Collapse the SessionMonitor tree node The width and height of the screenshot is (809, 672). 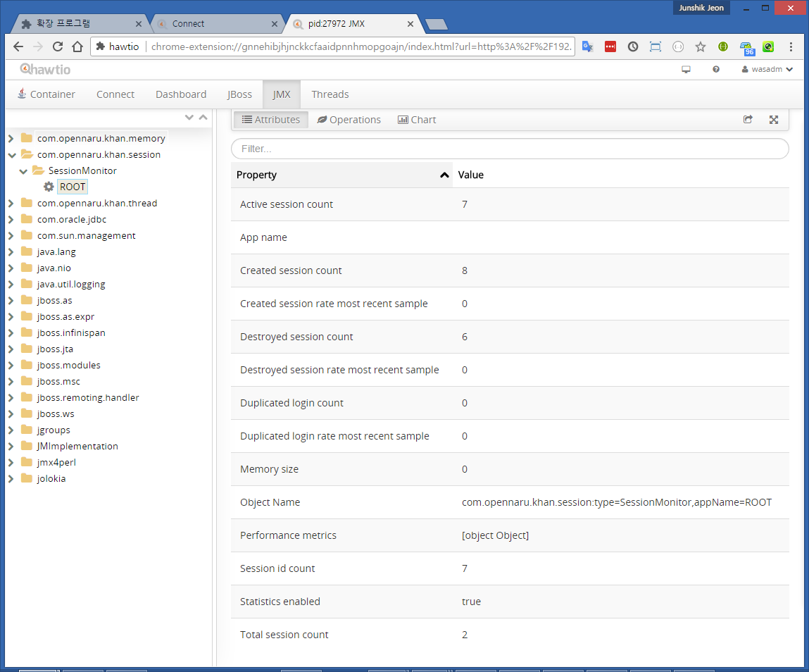[x=23, y=170]
